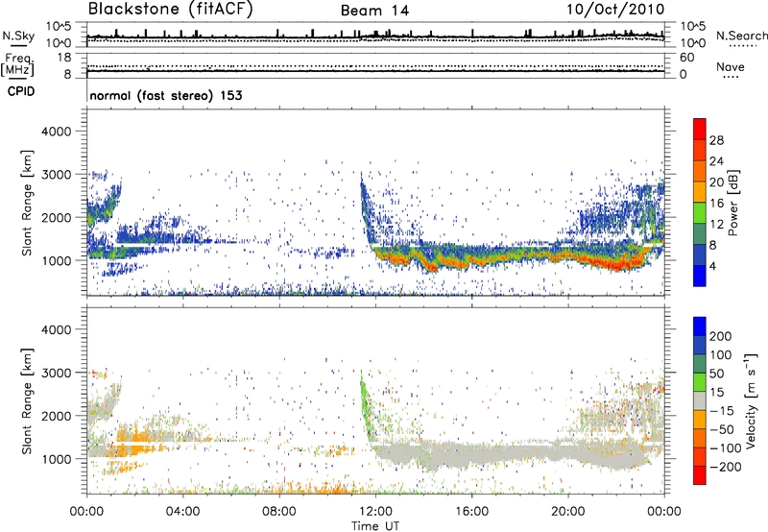
Task: Click the '200' label on Velocity color bar
Action: pos(721,336)
